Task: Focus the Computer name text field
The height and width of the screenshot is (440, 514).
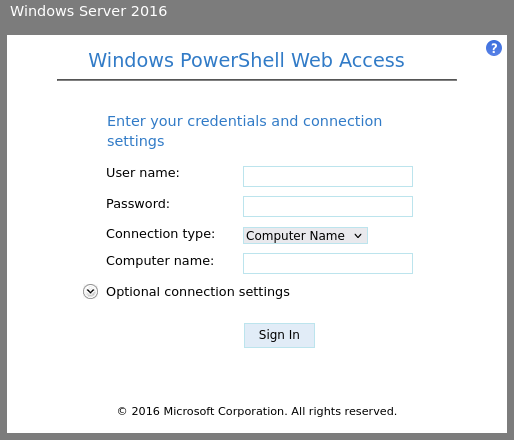Action: (328, 263)
